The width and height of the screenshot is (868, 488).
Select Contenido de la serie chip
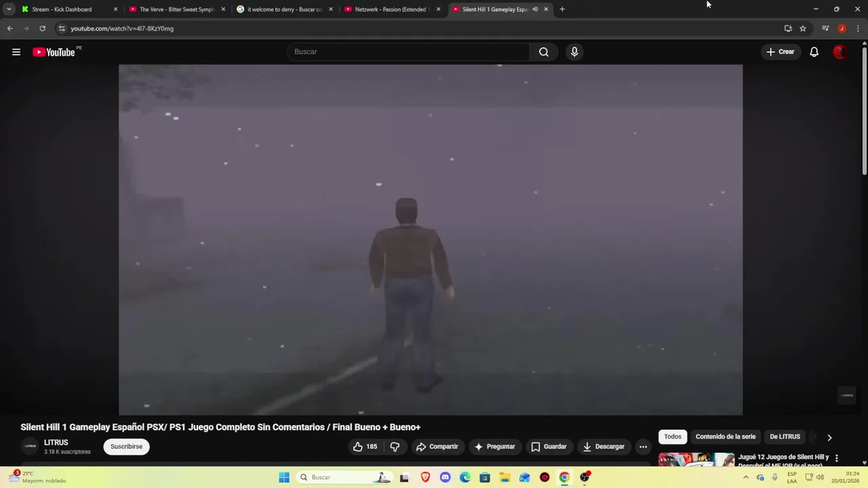click(725, 436)
